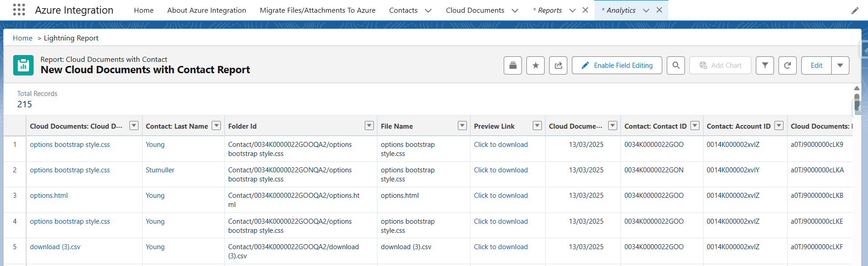
Task: Open Contact: Account ID column menu
Action: [x=779, y=125]
